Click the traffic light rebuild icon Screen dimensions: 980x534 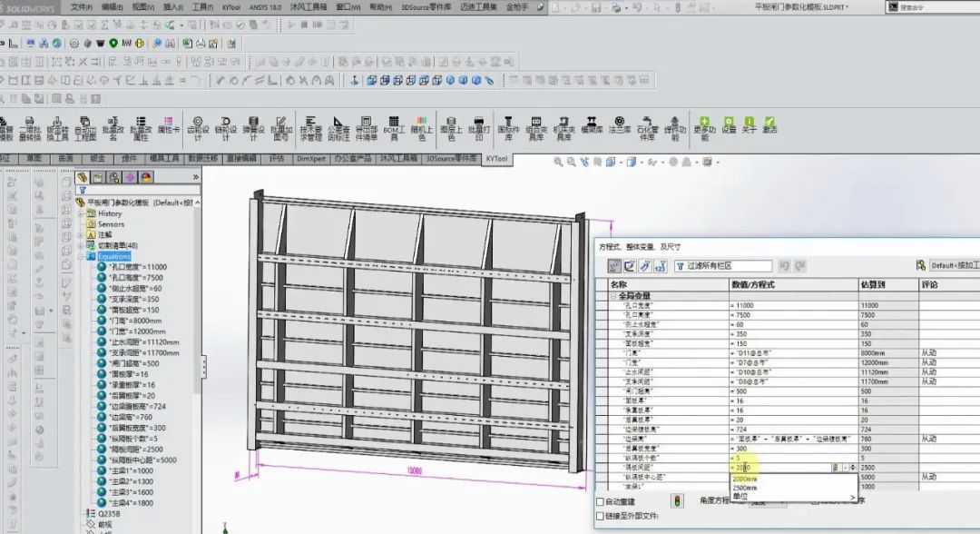(676, 500)
